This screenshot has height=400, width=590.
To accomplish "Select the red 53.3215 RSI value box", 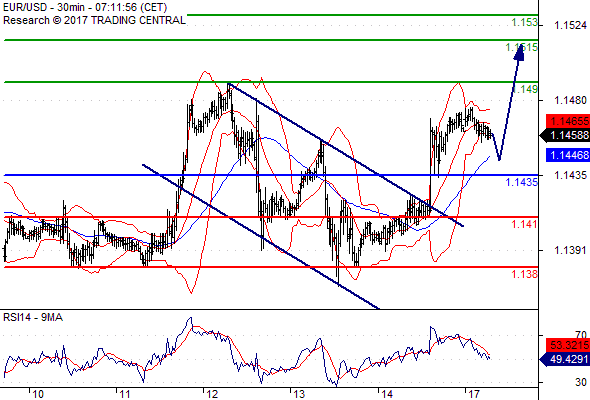I will click(x=568, y=345).
